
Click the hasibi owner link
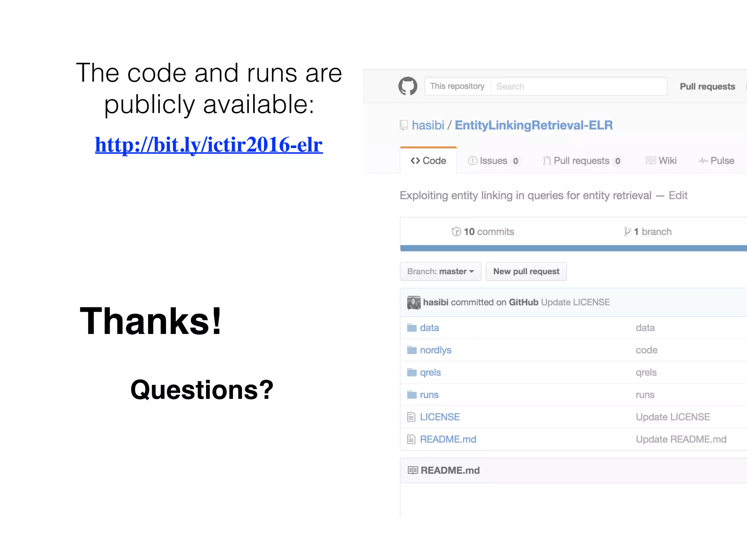[428, 125]
